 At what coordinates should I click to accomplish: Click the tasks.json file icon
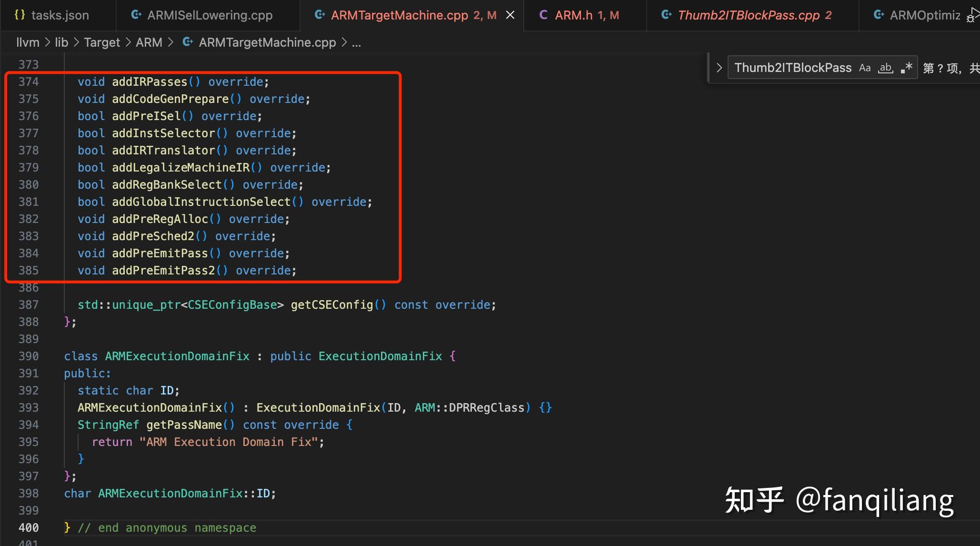(x=20, y=15)
